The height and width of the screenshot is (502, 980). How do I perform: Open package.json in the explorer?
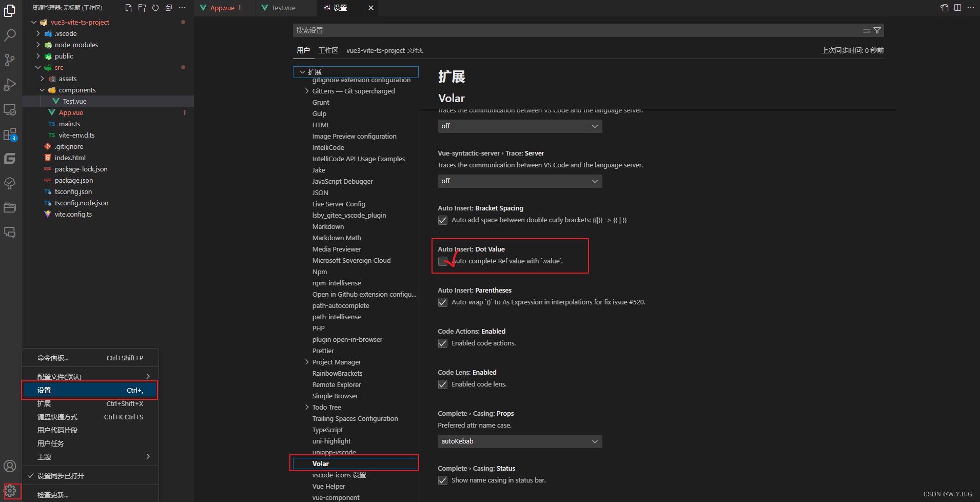coord(74,180)
